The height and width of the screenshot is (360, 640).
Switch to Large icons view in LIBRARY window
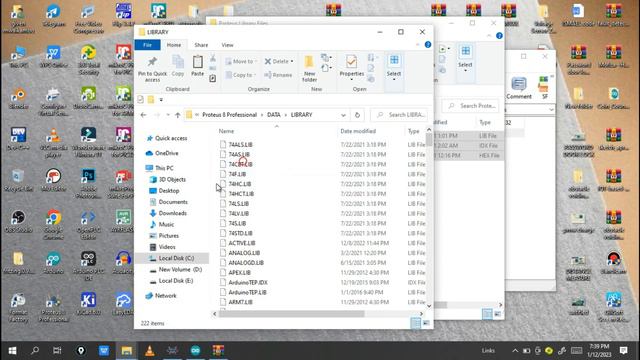click(x=426, y=323)
